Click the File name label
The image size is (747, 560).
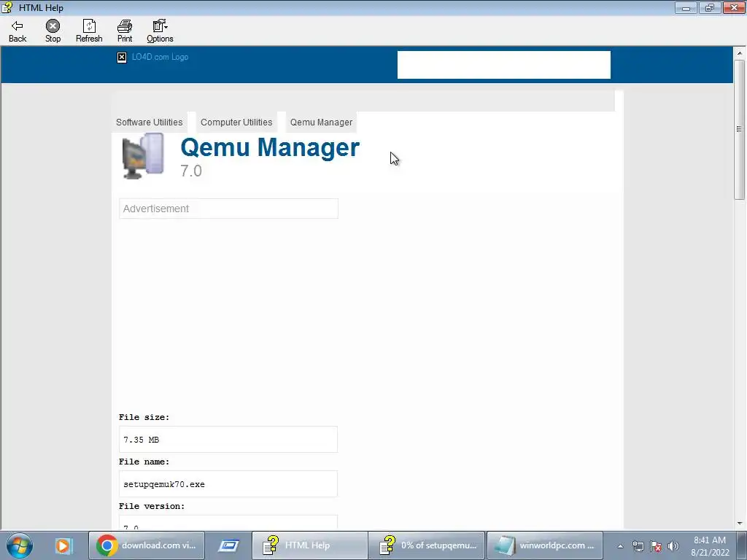point(144,462)
